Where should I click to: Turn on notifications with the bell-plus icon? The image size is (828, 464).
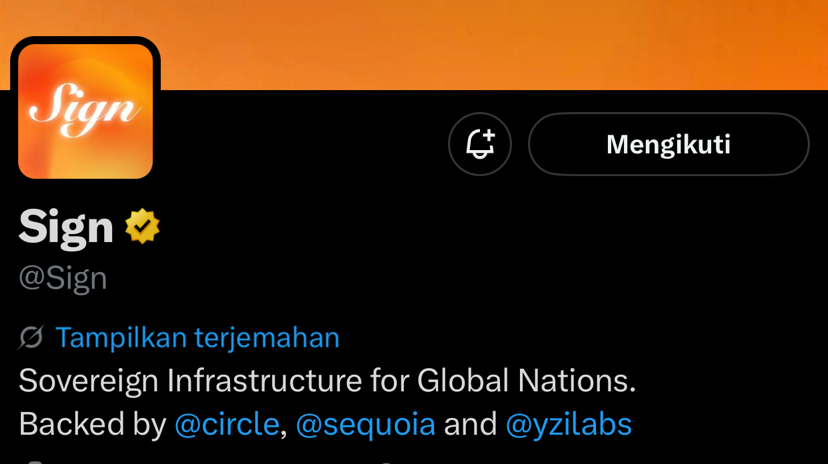480,144
